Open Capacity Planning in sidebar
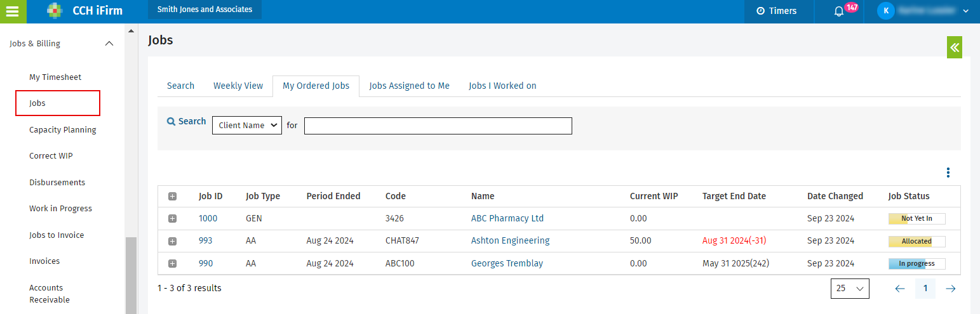 (63, 129)
